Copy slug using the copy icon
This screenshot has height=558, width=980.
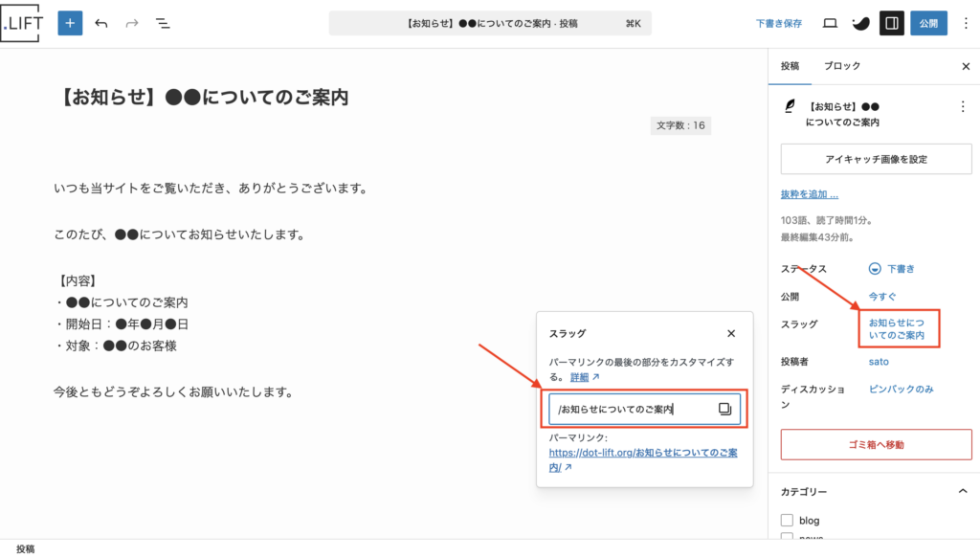[724, 410]
